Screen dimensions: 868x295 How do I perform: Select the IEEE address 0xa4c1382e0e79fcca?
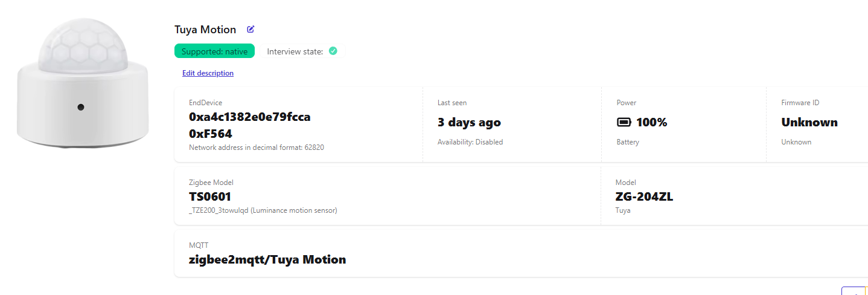pyautogui.click(x=249, y=117)
